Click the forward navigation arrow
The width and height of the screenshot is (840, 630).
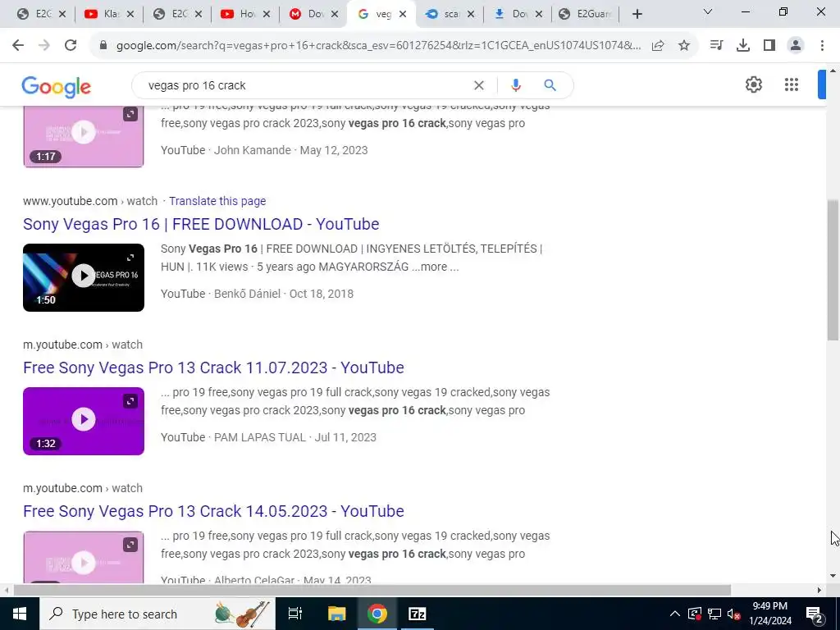pos(44,46)
